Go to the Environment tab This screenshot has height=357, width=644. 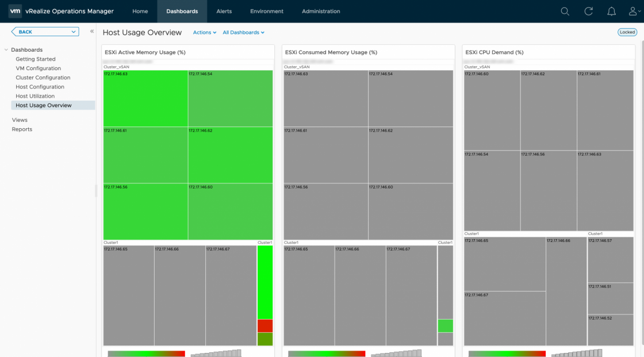click(267, 11)
